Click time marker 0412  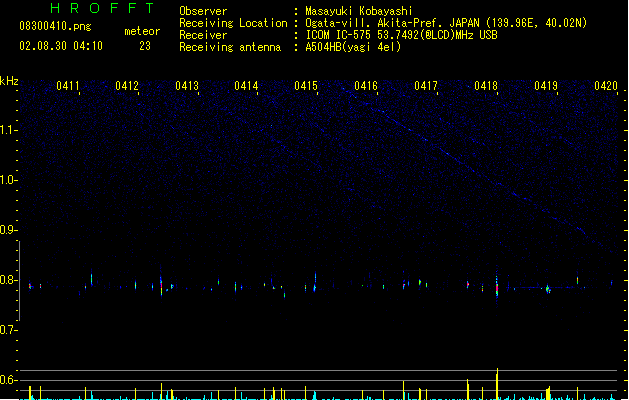[x=127, y=86]
